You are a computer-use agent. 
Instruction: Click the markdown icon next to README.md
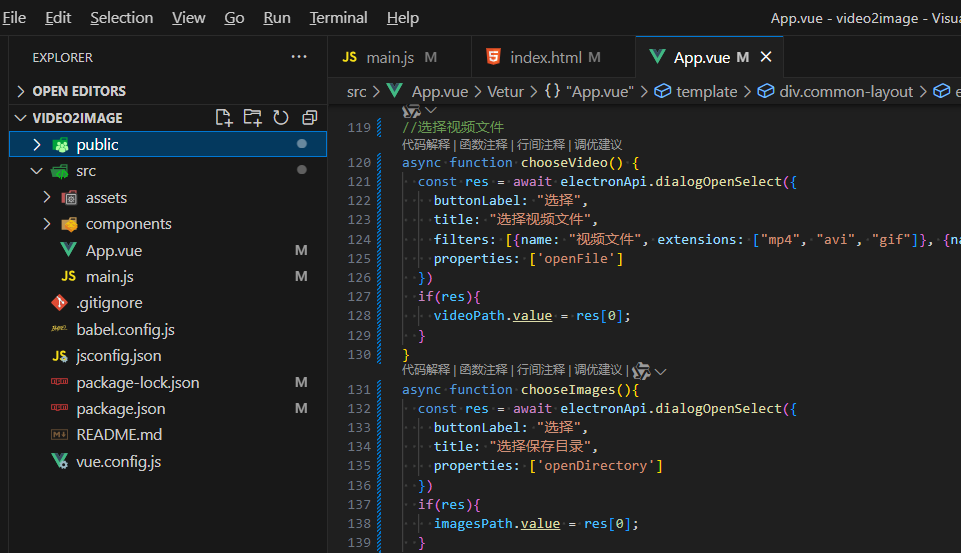[x=59, y=435]
